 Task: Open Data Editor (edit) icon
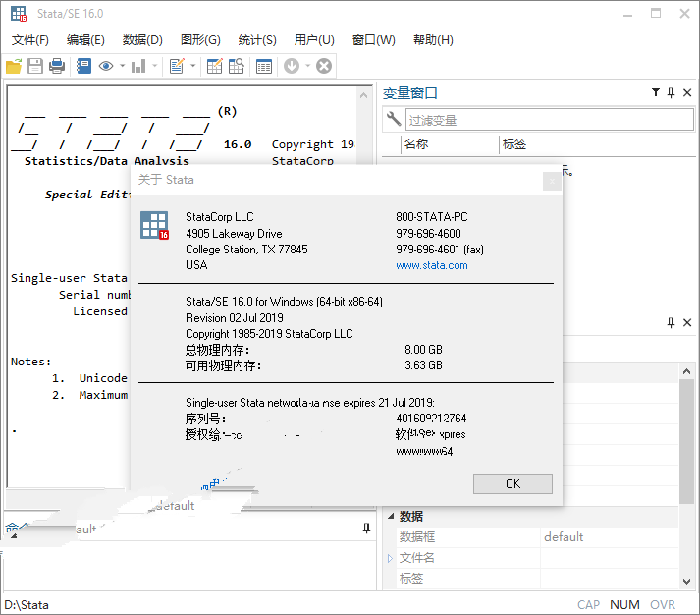click(x=214, y=67)
